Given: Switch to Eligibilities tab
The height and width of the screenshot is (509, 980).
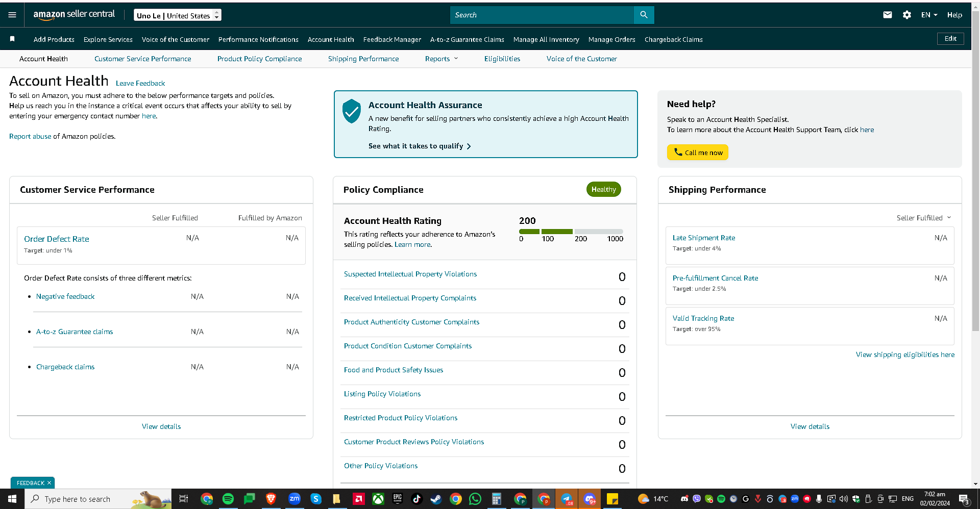Looking at the screenshot, I should (x=502, y=59).
